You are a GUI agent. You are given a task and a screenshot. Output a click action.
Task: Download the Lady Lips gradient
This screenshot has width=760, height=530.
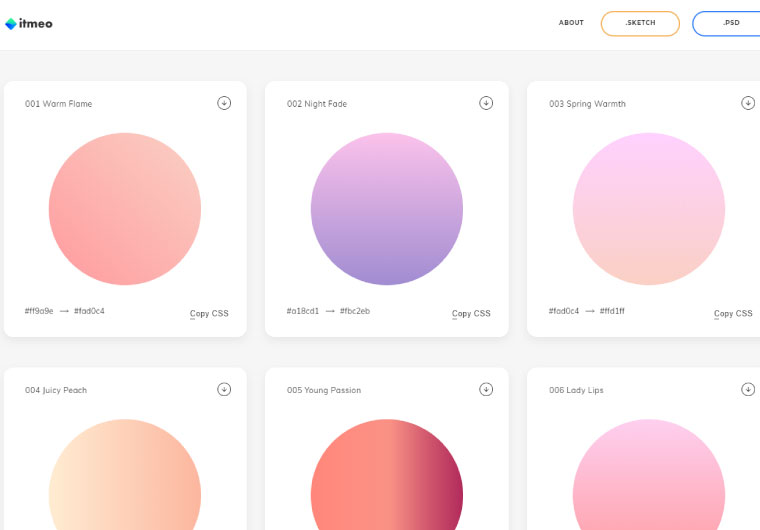click(748, 389)
